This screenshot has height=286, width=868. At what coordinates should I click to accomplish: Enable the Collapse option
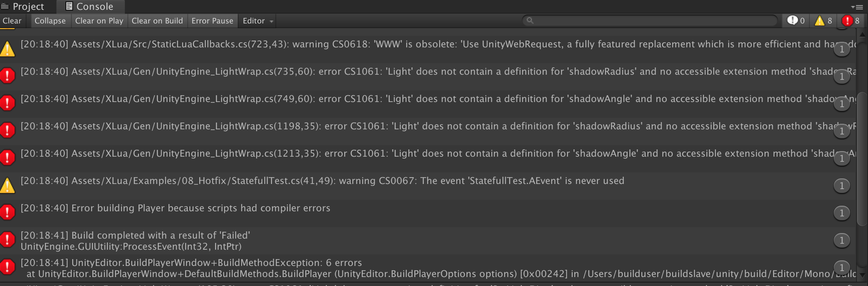click(50, 20)
